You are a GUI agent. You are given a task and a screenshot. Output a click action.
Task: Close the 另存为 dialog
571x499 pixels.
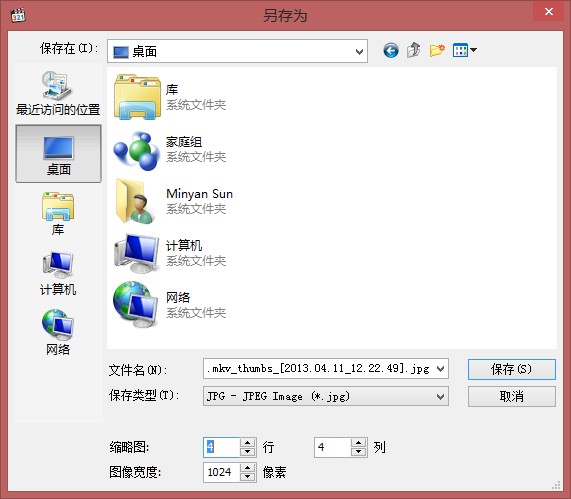(549, 12)
